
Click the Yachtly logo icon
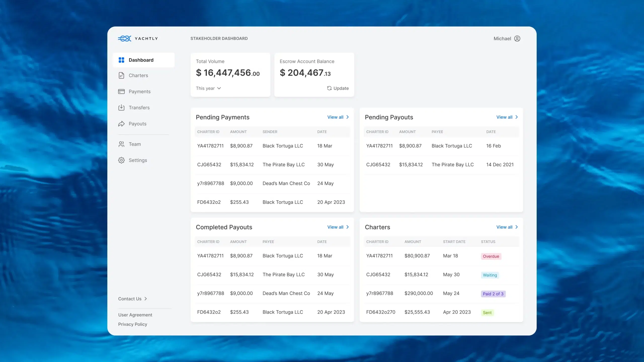pyautogui.click(x=125, y=38)
